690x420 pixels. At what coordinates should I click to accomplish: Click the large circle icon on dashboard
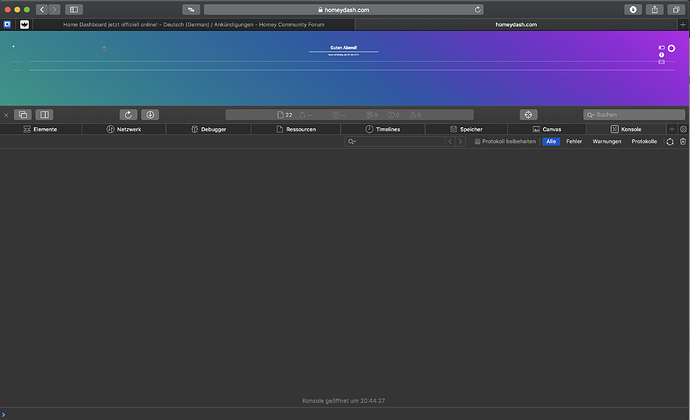(x=672, y=48)
